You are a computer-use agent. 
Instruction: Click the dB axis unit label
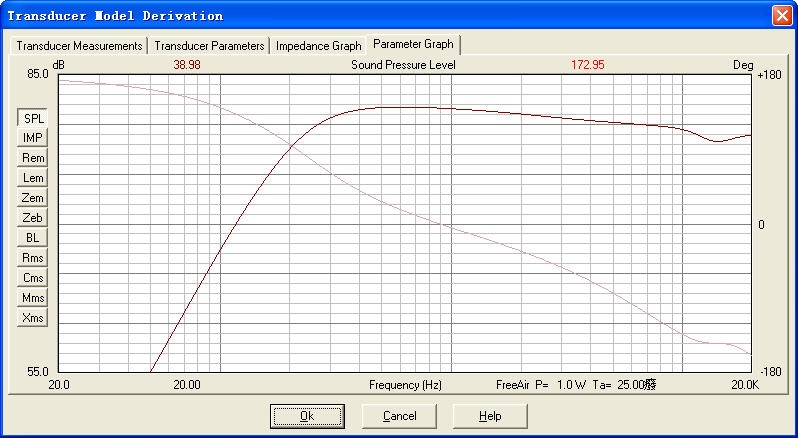click(59, 65)
